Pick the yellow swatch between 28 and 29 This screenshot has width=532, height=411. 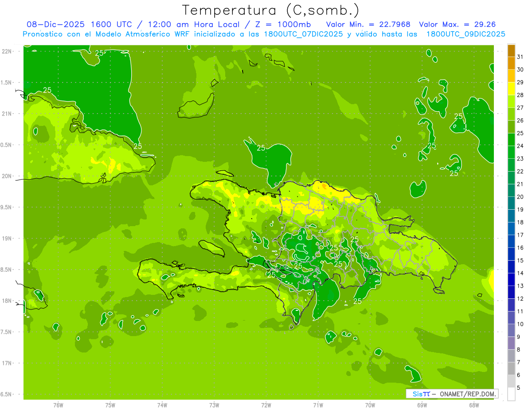click(511, 88)
